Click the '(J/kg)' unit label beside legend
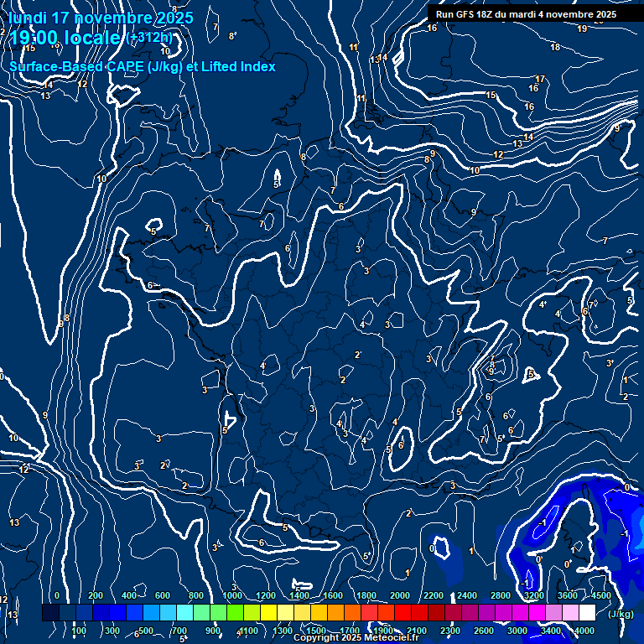Viewport: 644px width, 644px height. [x=621, y=614]
